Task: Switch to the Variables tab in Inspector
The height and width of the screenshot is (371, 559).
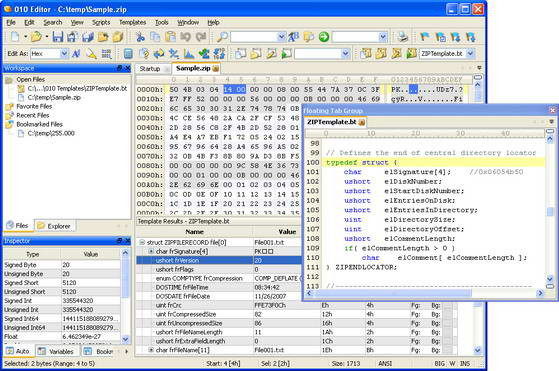Action: point(57,351)
